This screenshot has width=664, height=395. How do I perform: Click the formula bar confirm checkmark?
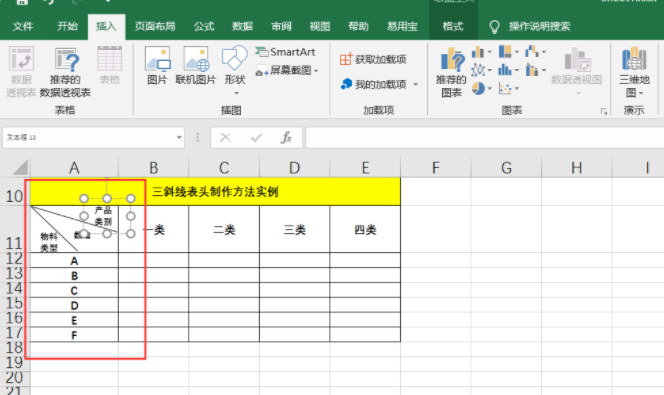tap(256, 137)
